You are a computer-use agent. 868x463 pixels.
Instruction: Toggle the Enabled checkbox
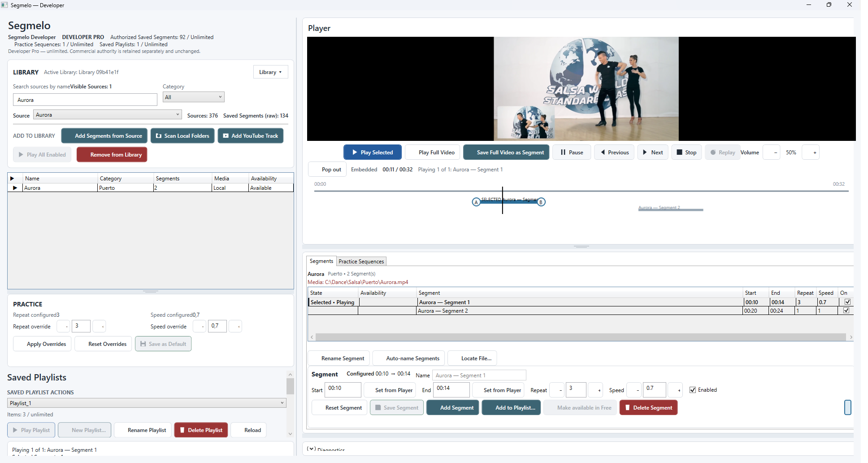click(x=693, y=390)
